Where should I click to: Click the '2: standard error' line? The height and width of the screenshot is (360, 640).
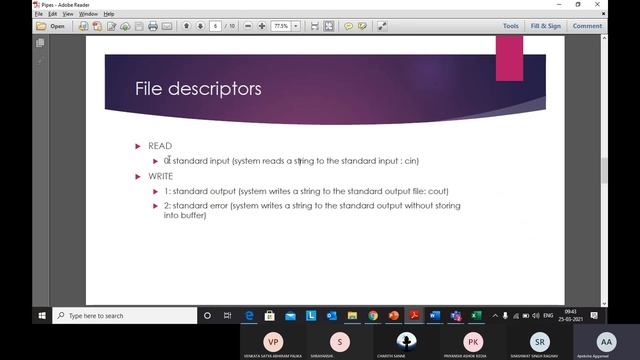tap(312, 210)
